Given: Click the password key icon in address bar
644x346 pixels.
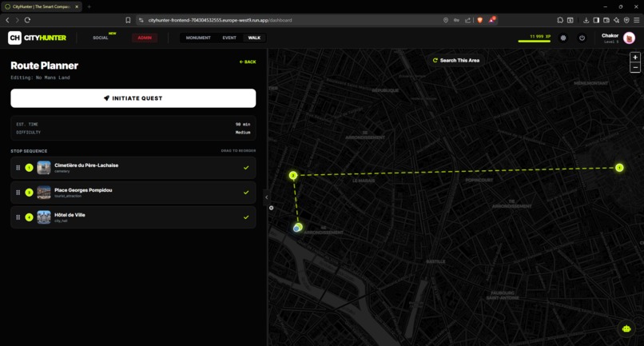Looking at the screenshot, I should [x=456, y=20].
